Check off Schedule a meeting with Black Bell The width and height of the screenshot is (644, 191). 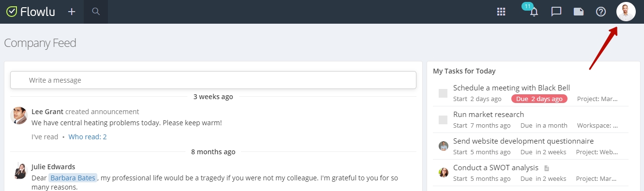point(443,93)
